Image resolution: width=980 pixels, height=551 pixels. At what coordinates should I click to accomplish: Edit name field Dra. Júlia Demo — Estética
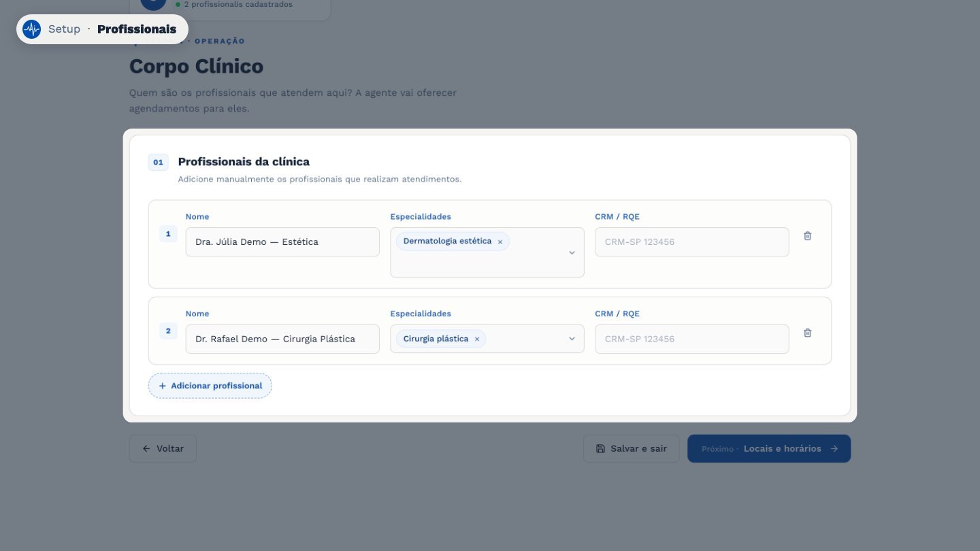pos(282,241)
